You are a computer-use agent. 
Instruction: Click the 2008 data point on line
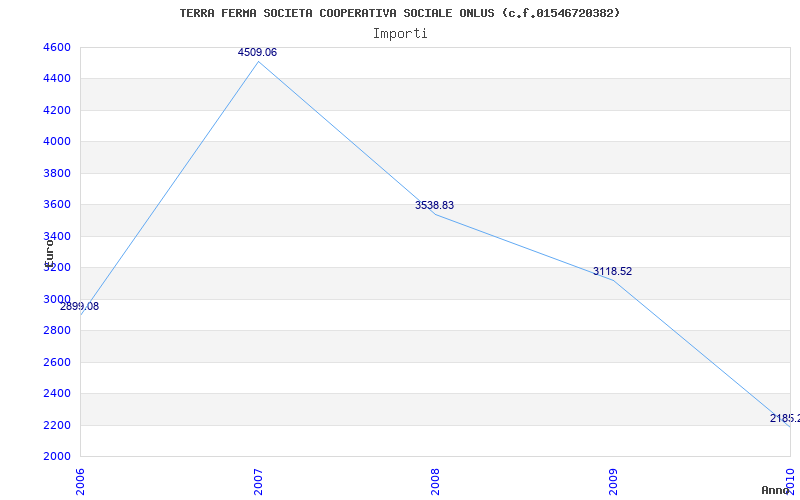click(x=435, y=214)
